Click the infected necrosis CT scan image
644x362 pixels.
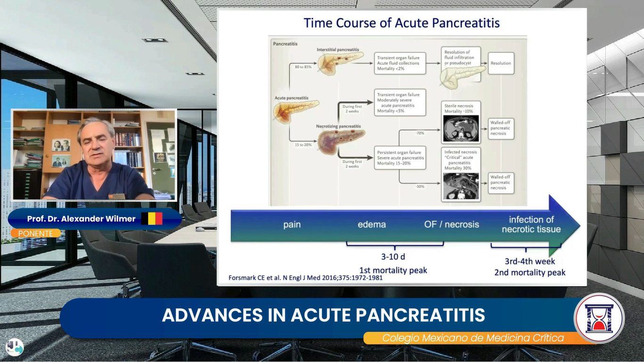tap(461, 186)
